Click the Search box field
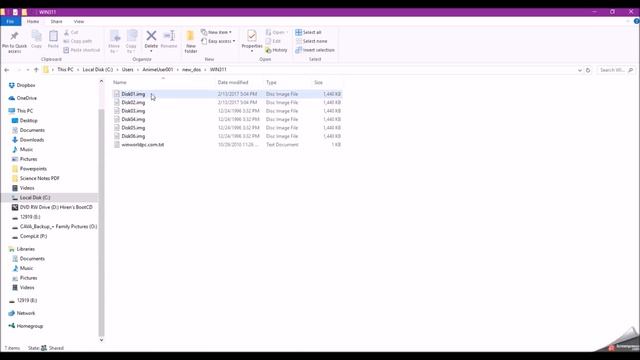Image resolution: width=640 pixels, height=360 pixels. coord(616,70)
